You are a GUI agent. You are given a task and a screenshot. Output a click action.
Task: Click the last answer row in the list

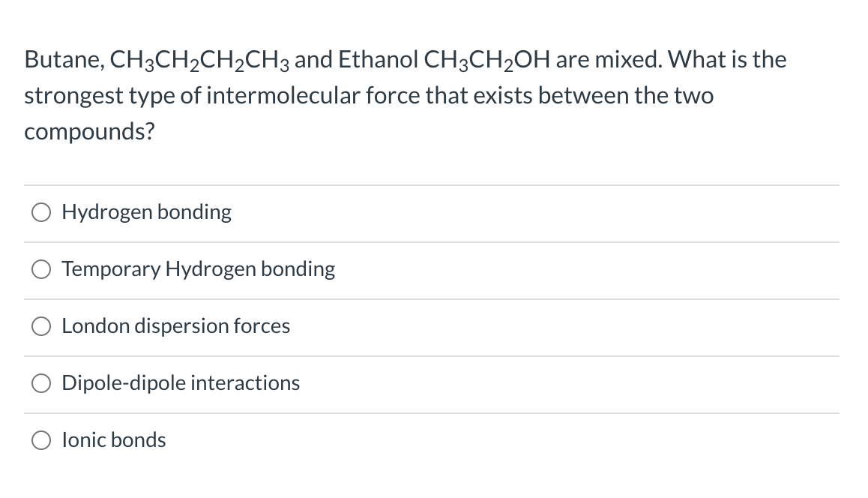[x=300, y=440]
